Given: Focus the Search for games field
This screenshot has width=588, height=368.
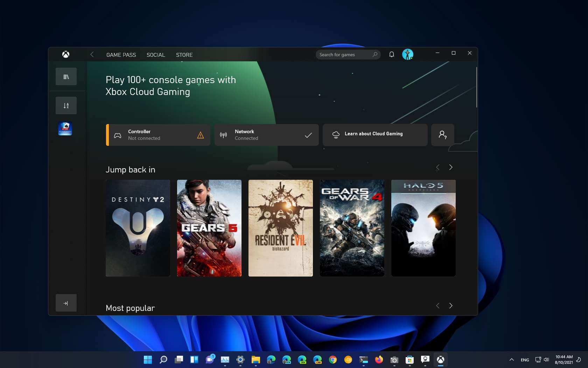Looking at the screenshot, I should pos(348,55).
